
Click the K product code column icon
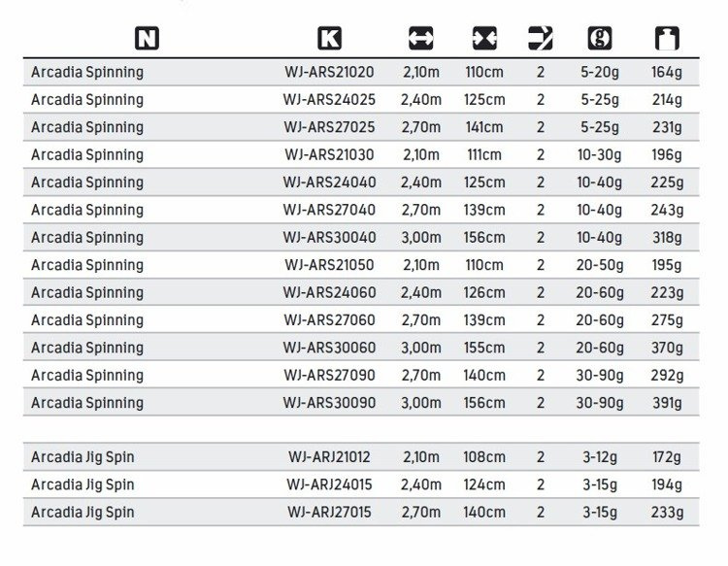click(x=330, y=39)
